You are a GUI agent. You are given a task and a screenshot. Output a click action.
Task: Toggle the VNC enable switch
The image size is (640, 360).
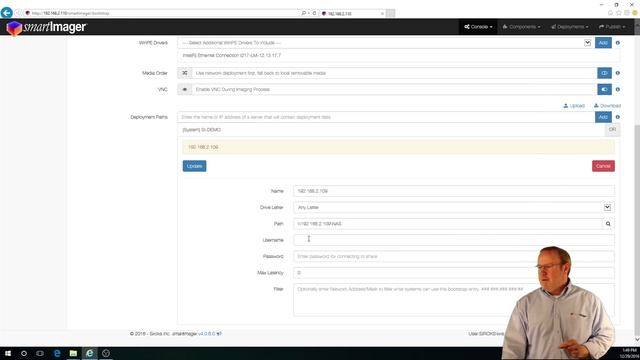(x=604, y=89)
